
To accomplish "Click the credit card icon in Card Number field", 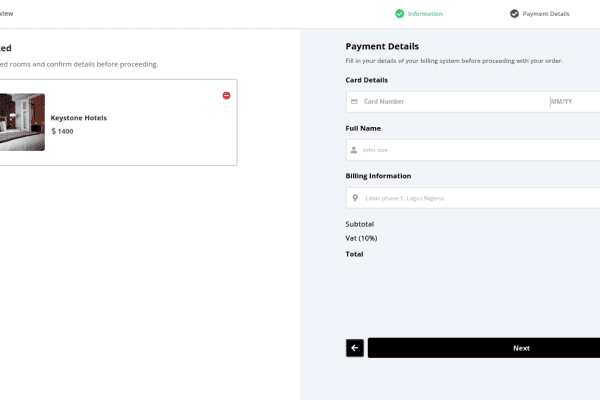I will click(x=354, y=101).
